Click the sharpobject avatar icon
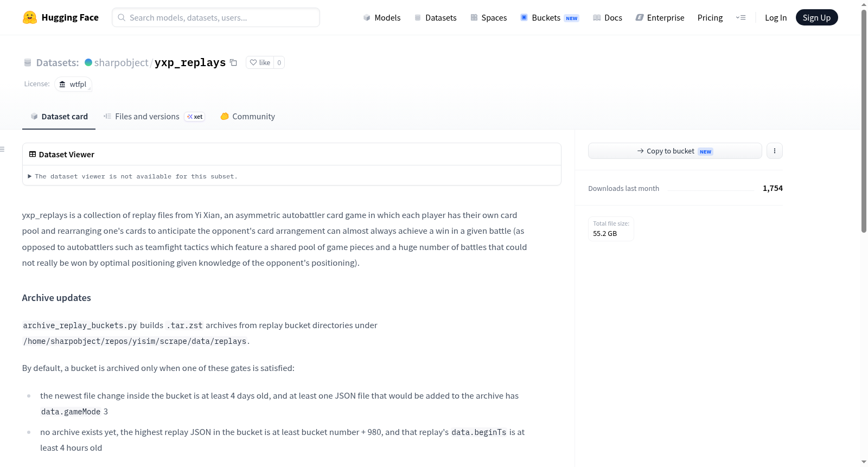 (x=88, y=62)
